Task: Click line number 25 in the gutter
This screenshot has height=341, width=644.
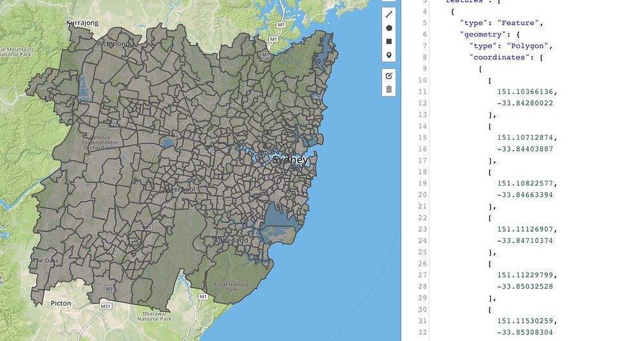Action: click(422, 252)
